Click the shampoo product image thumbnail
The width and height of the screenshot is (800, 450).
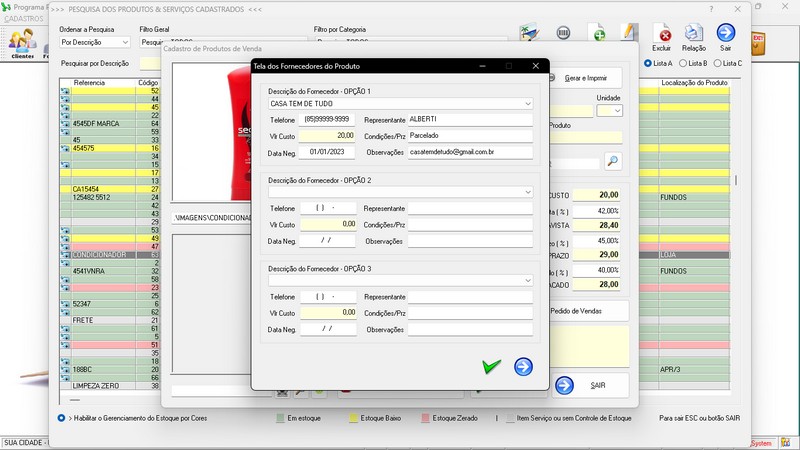pos(212,132)
